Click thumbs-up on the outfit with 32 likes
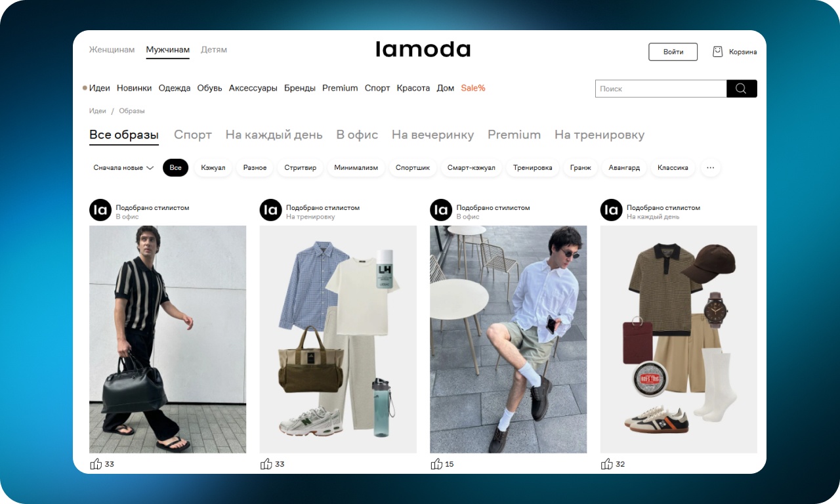 pyautogui.click(x=607, y=464)
